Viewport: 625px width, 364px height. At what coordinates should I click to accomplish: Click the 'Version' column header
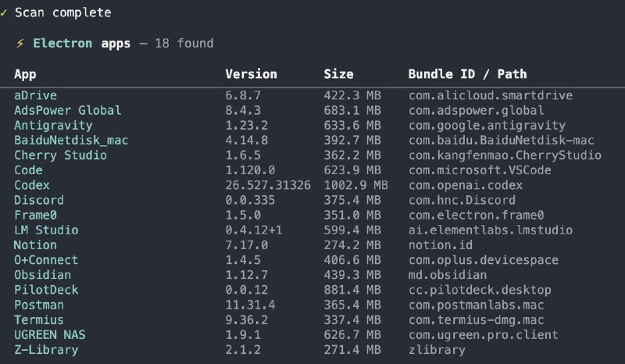pos(251,74)
